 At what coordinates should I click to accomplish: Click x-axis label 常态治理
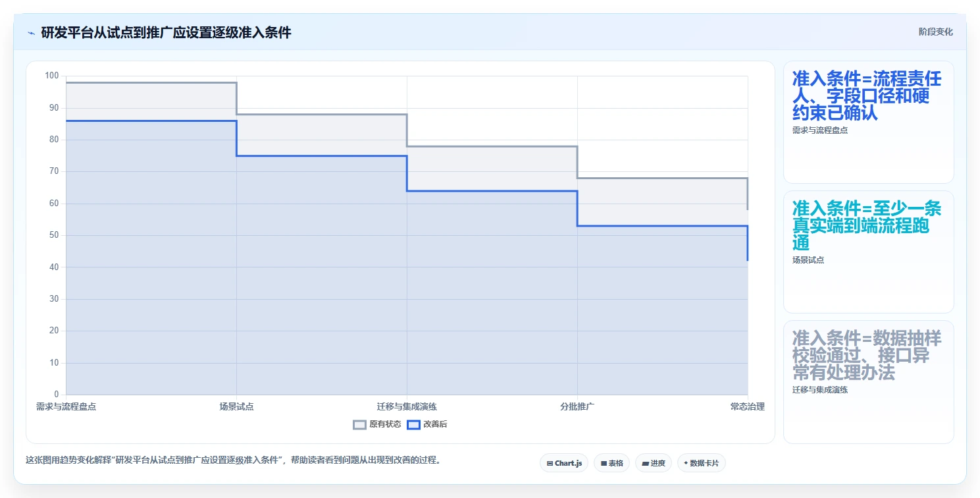[748, 406]
